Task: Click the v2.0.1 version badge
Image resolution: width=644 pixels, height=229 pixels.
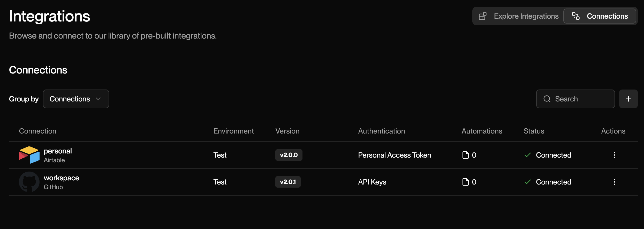Action: click(288, 182)
